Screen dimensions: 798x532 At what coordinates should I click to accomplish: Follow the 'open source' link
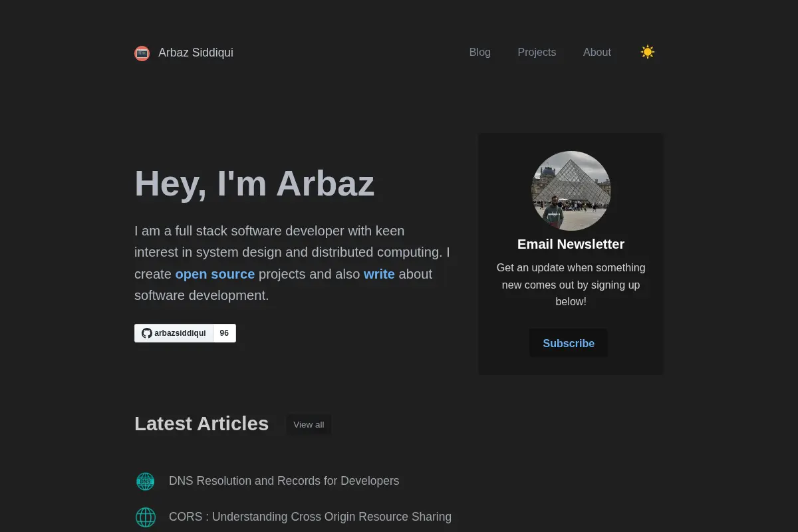[x=215, y=274]
